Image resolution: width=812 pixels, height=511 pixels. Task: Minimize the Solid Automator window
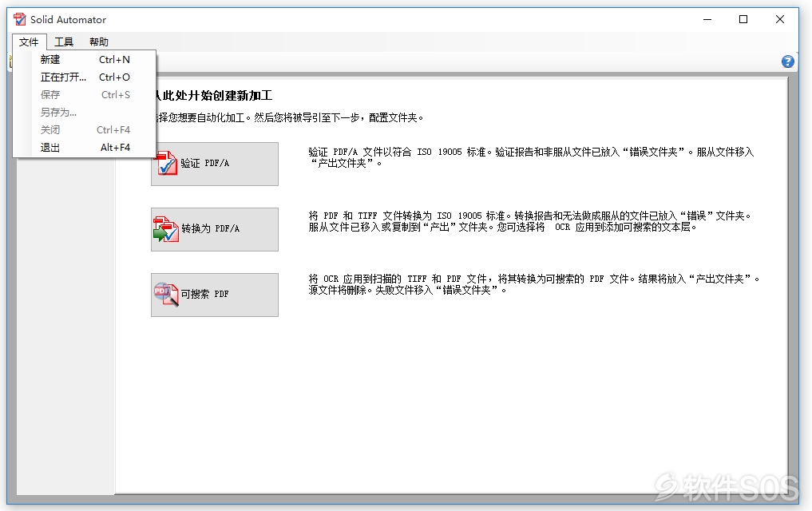tap(707, 20)
